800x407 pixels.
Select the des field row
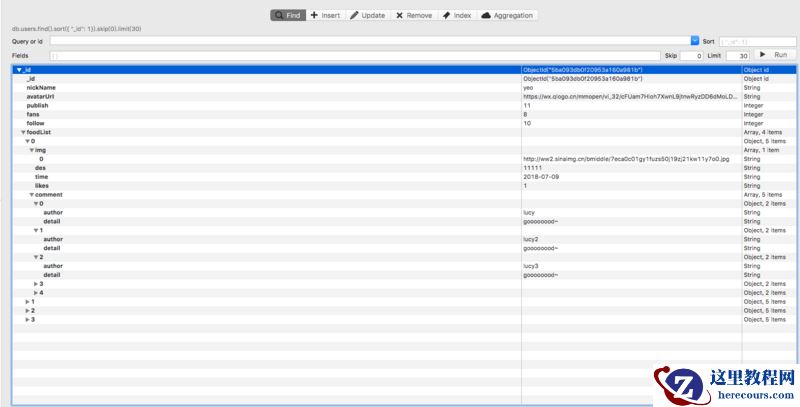point(404,168)
